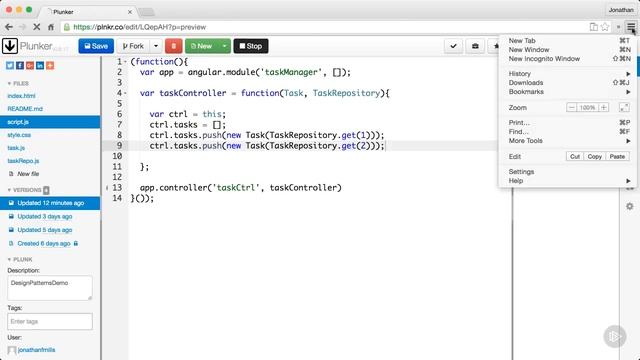Open taskRepo.js file

pos(23,161)
